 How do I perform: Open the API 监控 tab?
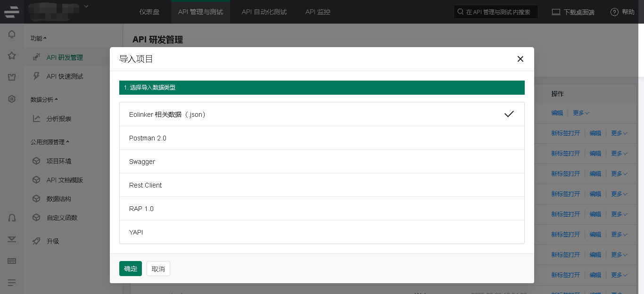click(x=318, y=12)
